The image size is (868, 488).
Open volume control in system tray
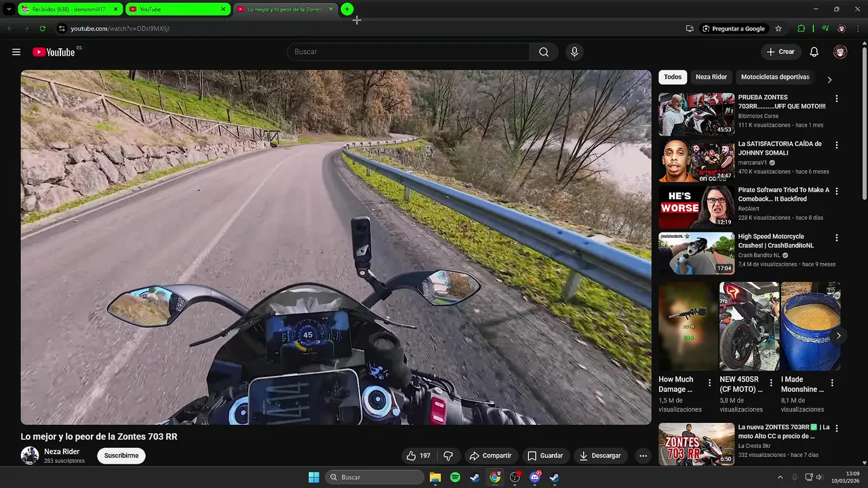tap(818, 477)
